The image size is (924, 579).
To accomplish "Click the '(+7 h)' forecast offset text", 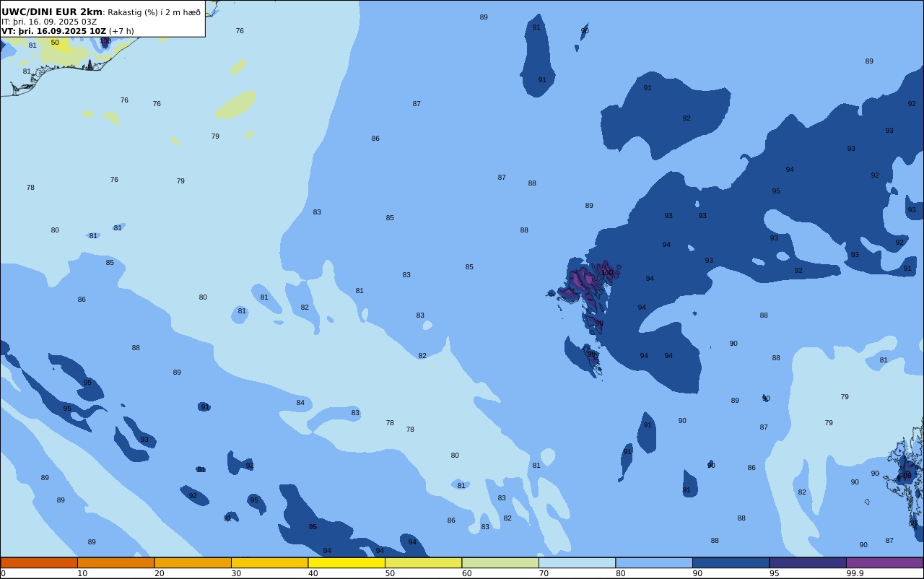I will [x=121, y=31].
